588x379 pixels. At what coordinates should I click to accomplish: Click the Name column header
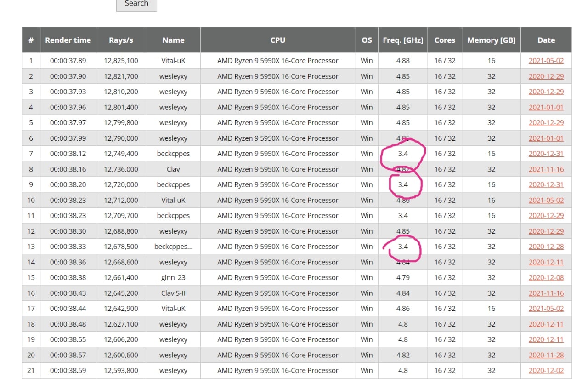coord(173,40)
